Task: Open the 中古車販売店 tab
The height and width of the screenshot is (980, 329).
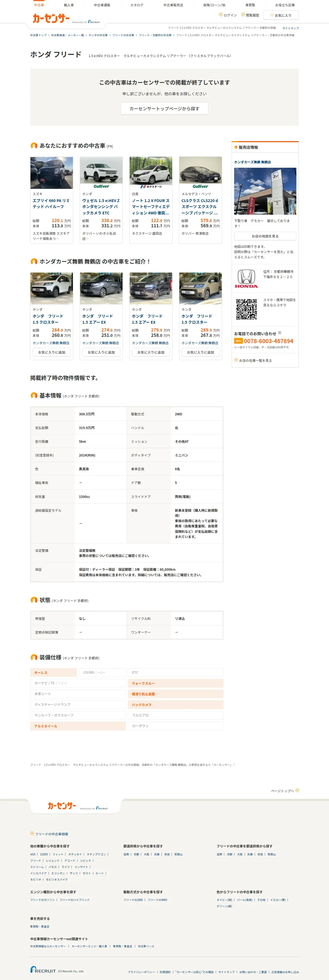Action: click(173, 5)
